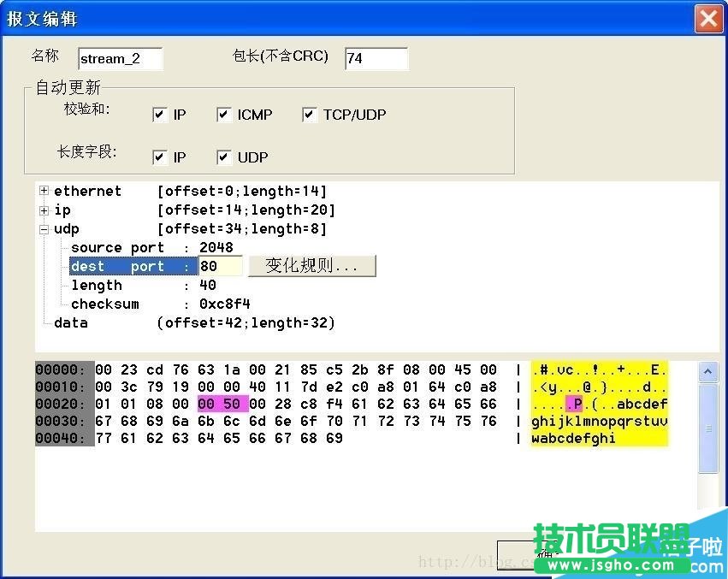Close the 报文编辑 dialog
728x579 pixels.
[709, 18]
